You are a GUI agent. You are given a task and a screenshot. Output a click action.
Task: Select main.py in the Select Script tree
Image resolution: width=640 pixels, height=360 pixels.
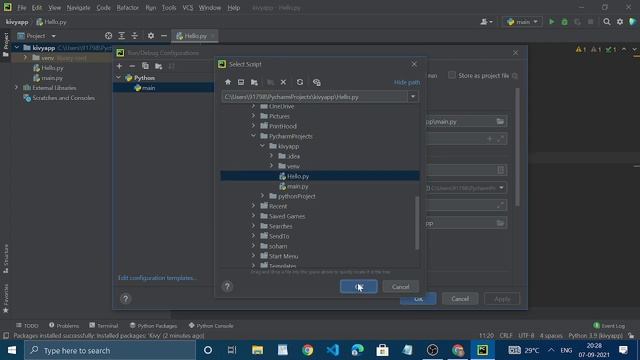coord(298,186)
